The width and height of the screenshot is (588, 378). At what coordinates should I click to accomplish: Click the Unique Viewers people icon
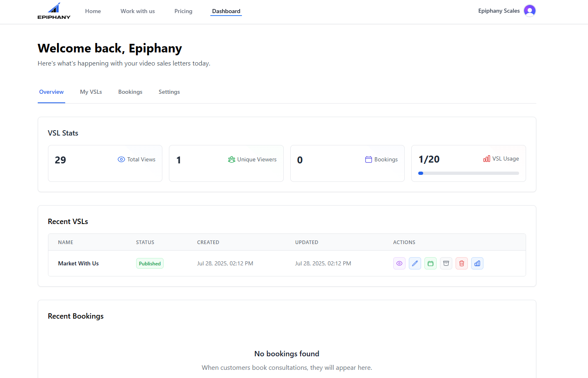pos(232,159)
